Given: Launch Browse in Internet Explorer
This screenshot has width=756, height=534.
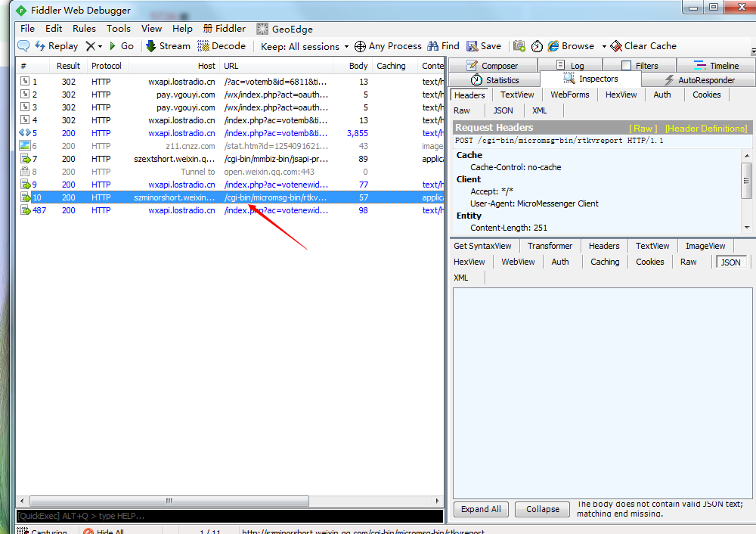Looking at the screenshot, I should point(571,46).
